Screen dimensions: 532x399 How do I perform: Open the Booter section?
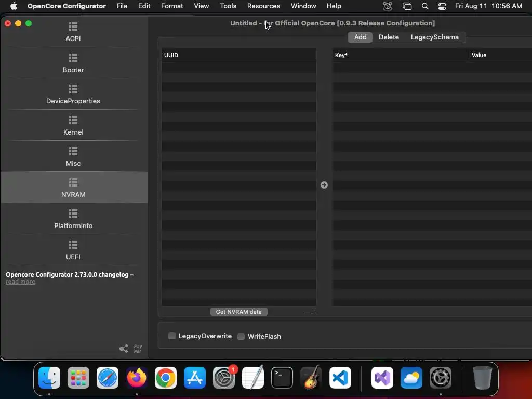(x=73, y=63)
